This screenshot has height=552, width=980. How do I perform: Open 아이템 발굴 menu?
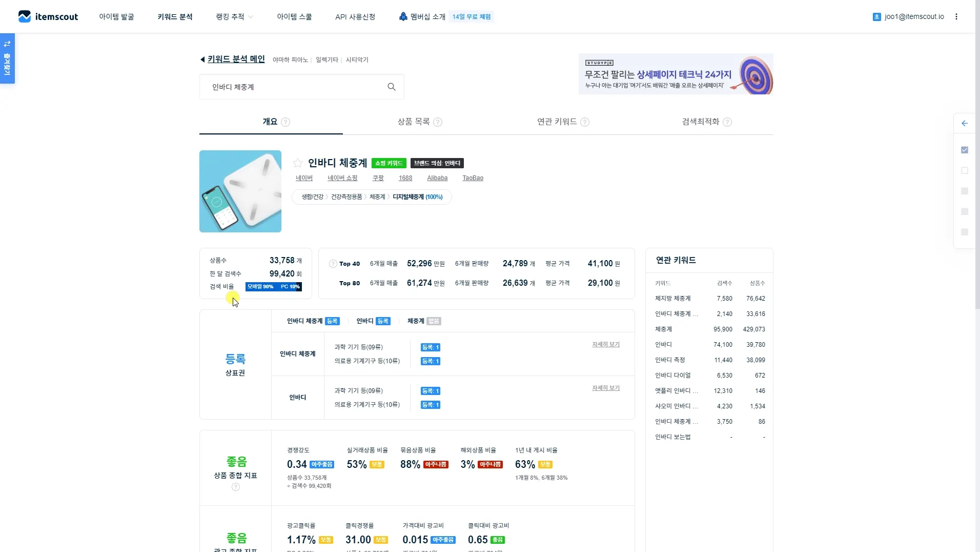coord(116,16)
